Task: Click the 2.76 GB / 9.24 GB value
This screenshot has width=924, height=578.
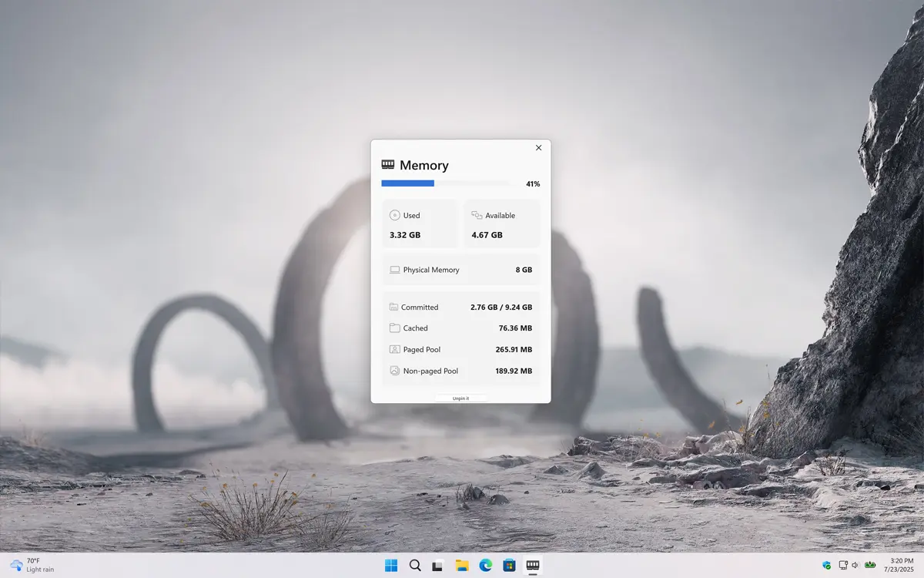Action: [501, 307]
